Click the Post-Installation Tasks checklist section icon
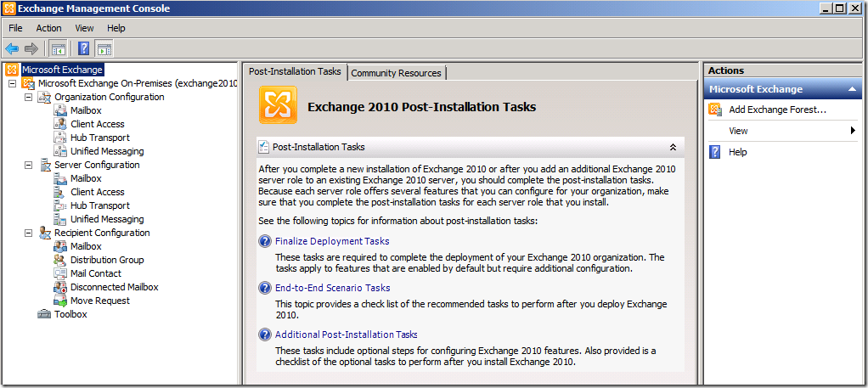The width and height of the screenshot is (868, 388). tap(264, 147)
